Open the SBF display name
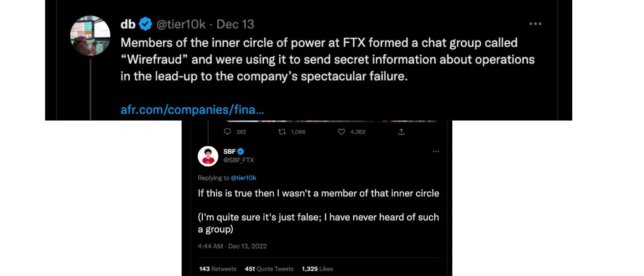The width and height of the screenshot is (644, 276). [229, 151]
